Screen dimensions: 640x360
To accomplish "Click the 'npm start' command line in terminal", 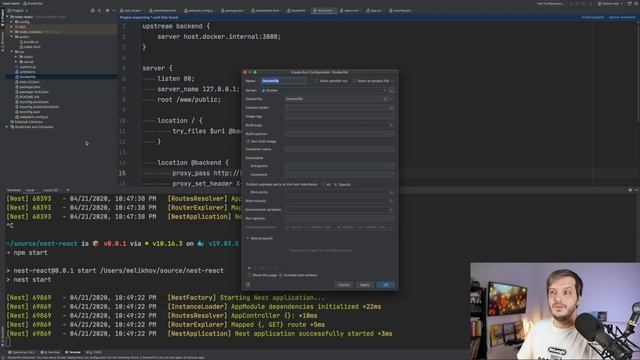I will 30,253.
